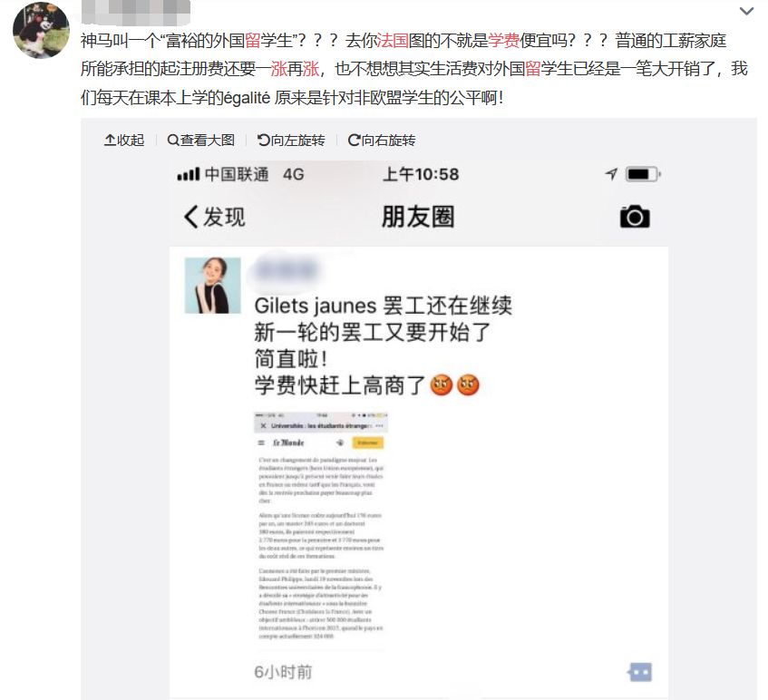
Task: Click the Weibo poster's avatar picture
Action: (41, 30)
